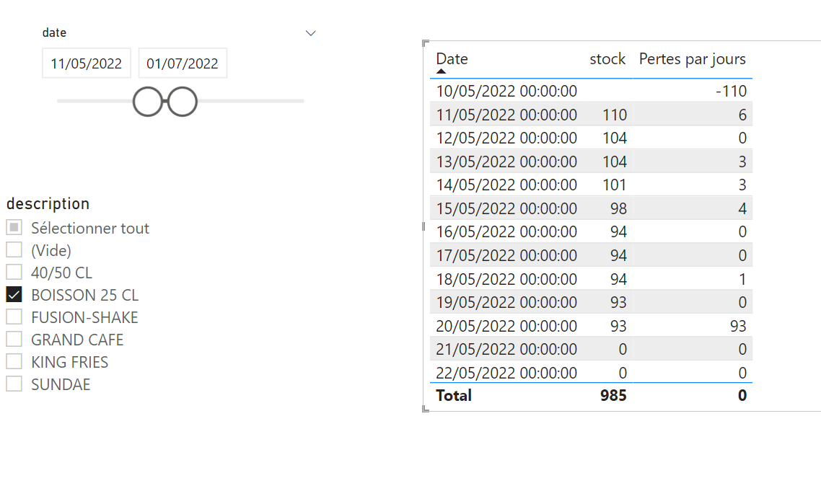Sort by Pertes par jours column header
Screen dimensions: 821x504
click(692, 58)
